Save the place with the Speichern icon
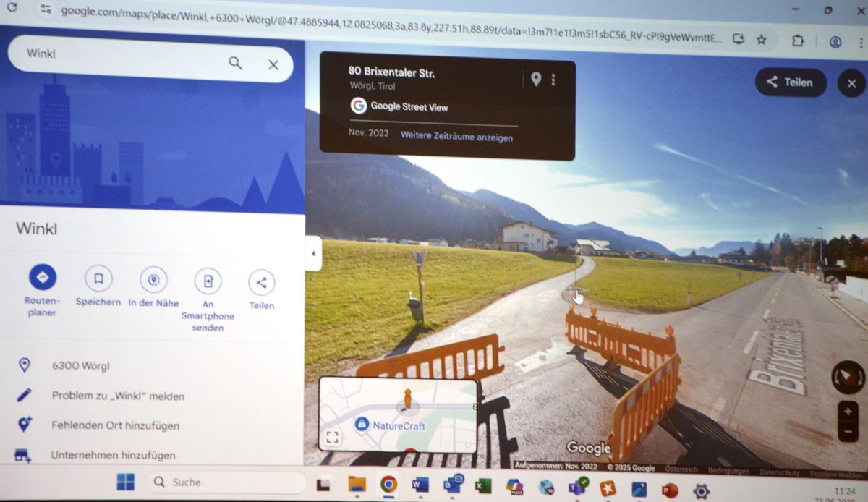 tap(98, 278)
